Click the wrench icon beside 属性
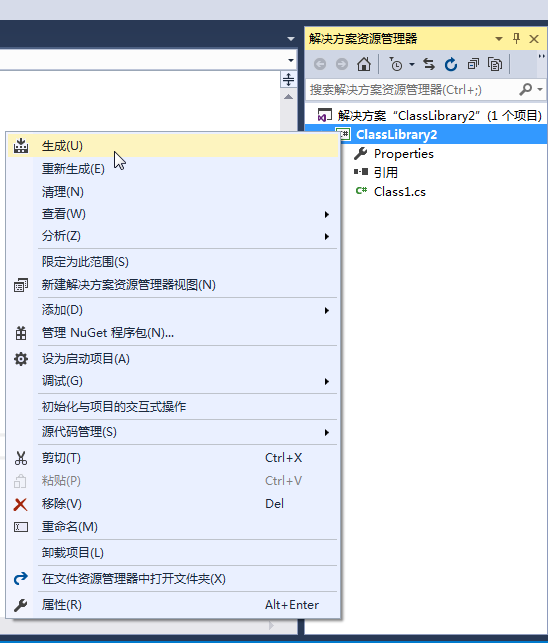The width and height of the screenshot is (548, 643). (21, 605)
